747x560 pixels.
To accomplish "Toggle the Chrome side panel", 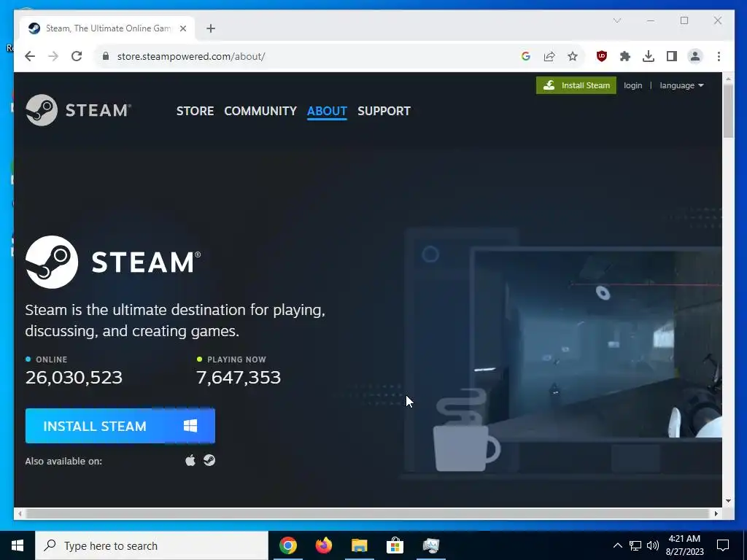I will tap(672, 56).
